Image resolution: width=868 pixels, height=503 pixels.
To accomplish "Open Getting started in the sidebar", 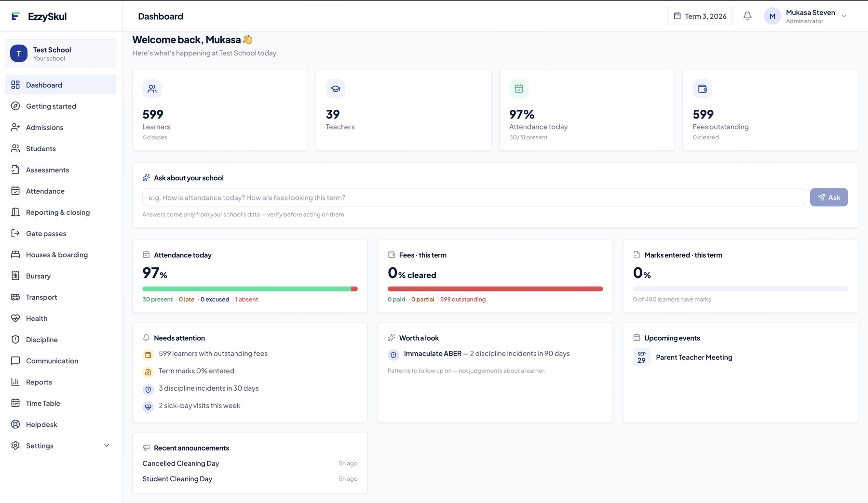I will (60, 106).
